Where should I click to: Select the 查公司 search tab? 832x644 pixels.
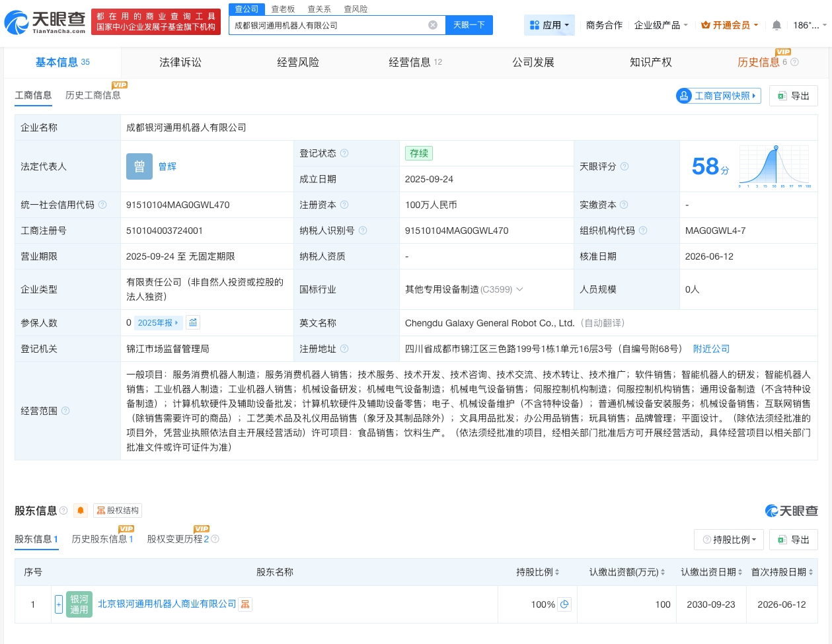click(x=246, y=9)
